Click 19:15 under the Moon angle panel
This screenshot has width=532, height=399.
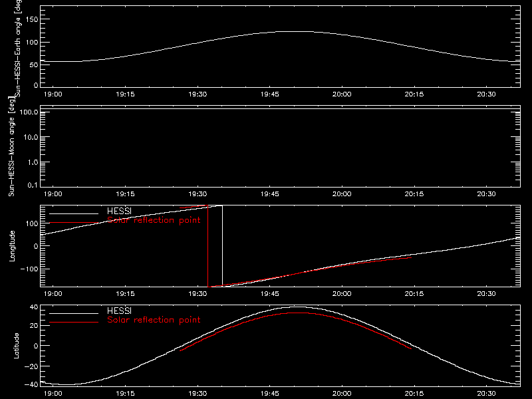tap(125, 194)
